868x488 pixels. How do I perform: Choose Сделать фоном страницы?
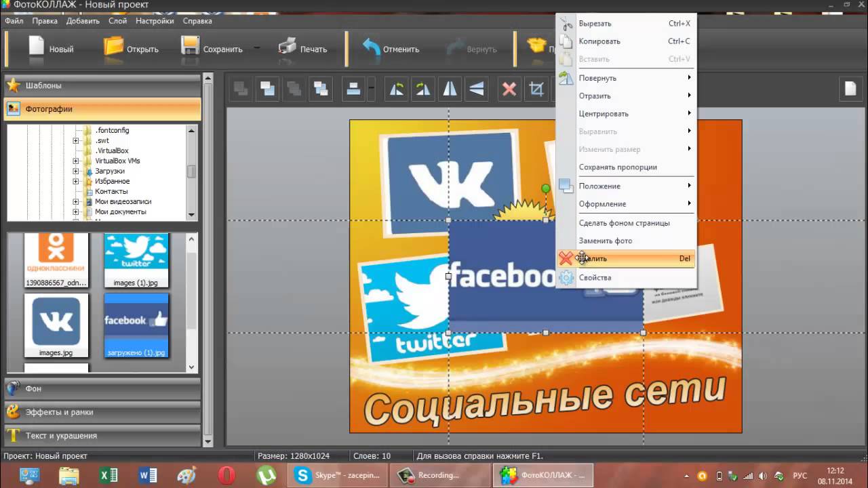click(x=625, y=223)
